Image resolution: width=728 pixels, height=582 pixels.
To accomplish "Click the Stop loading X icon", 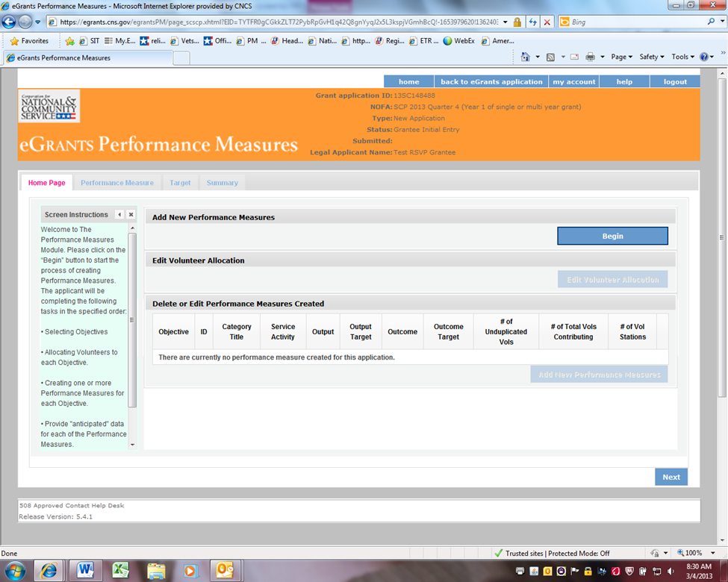I will click(547, 22).
